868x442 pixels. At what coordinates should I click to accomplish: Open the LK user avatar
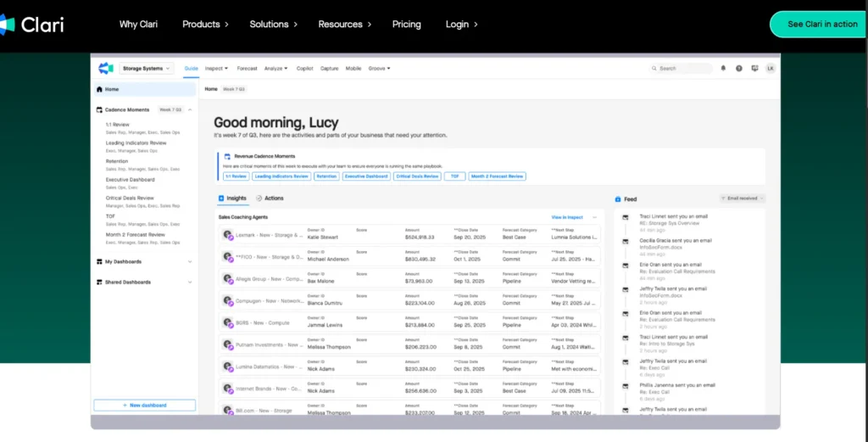[770, 68]
